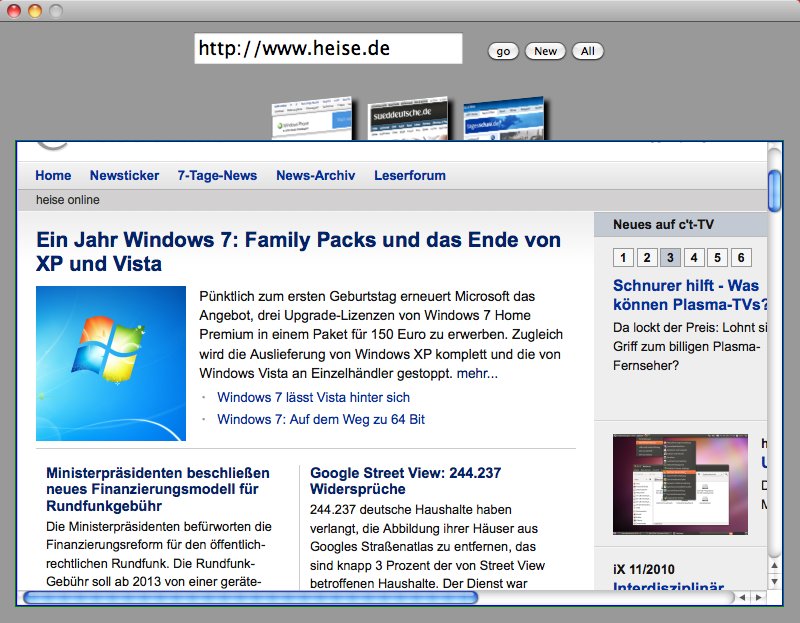This screenshot has height=623, width=800.
Task: Select c't-TV page 3
Action: click(x=670, y=258)
